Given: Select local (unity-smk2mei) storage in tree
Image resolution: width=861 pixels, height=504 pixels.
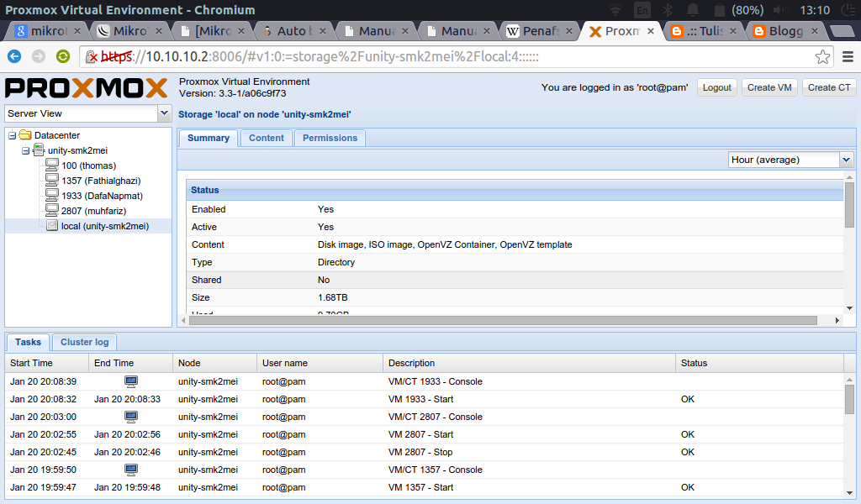Looking at the screenshot, I should tap(105, 226).
